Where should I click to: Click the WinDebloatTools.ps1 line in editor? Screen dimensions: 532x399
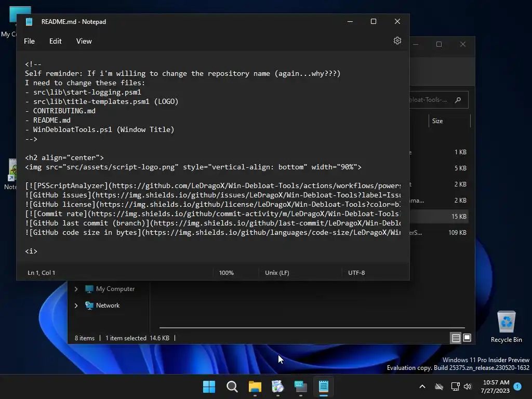point(99,129)
